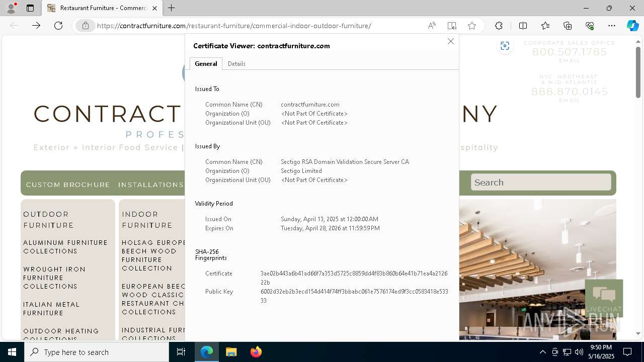The image size is (644, 362).
Task: Click 888.870.0145 phone number link
Action: (x=570, y=92)
